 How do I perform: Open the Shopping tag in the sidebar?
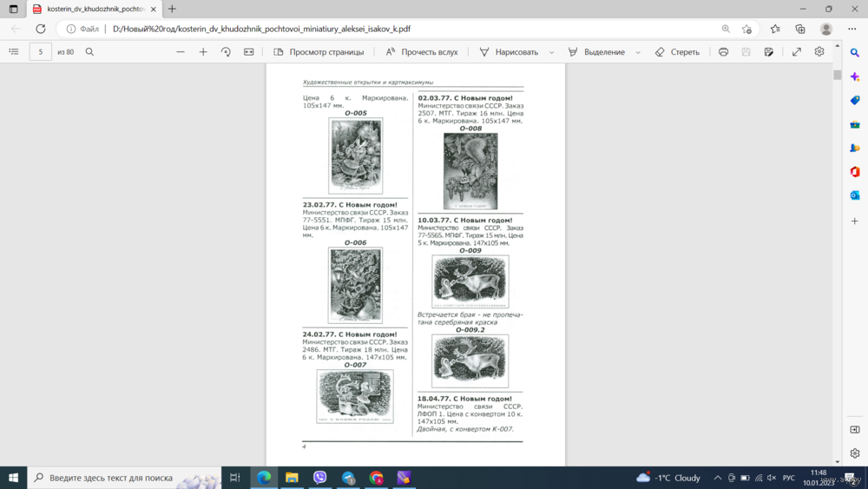pos(855,100)
